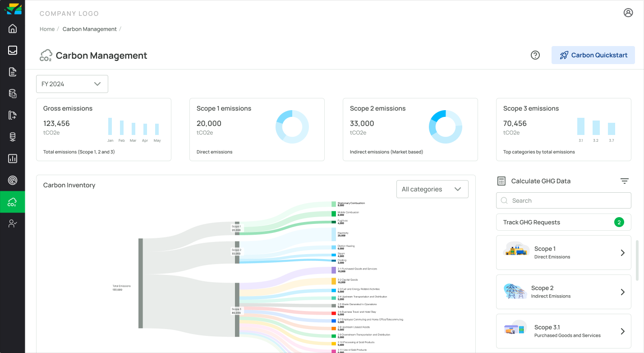
Task: Expand Scope 1 Direct Emissions chevron
Action: tap(623, 253)
